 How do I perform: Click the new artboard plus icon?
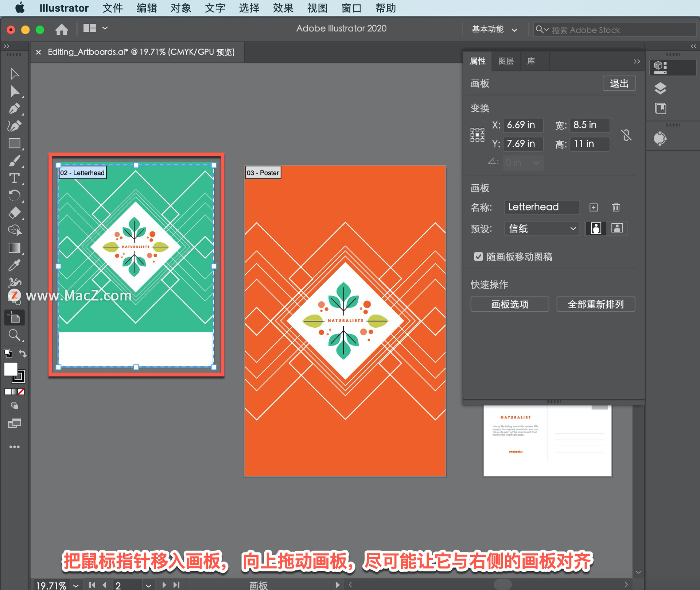coord(594,207)
